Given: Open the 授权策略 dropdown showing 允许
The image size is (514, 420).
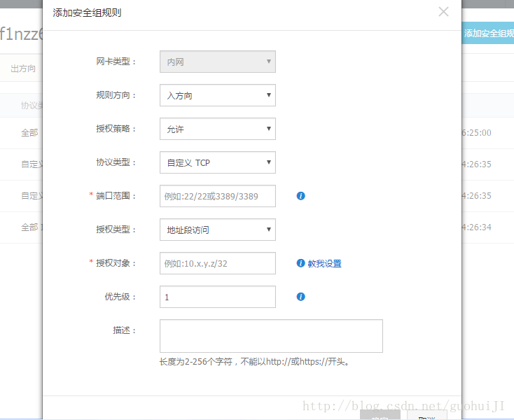Looking at the screenshot, I should pyautogui.click(x=217, y=129).
